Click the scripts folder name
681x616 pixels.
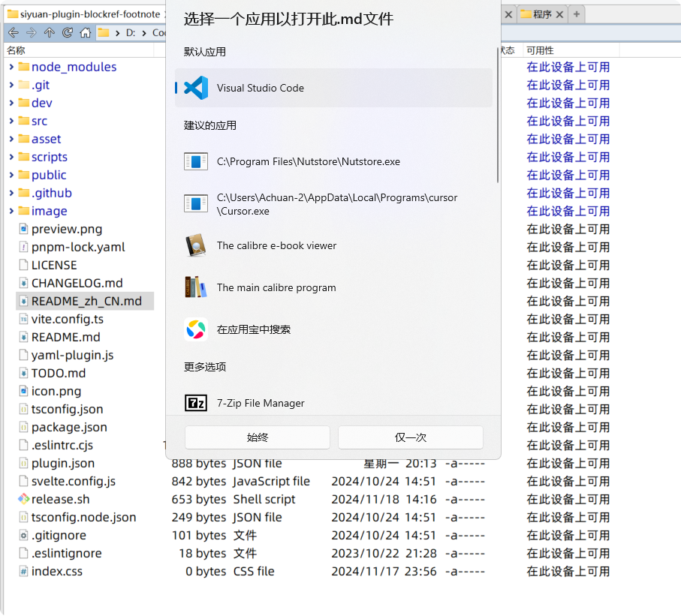coord(49,157)
